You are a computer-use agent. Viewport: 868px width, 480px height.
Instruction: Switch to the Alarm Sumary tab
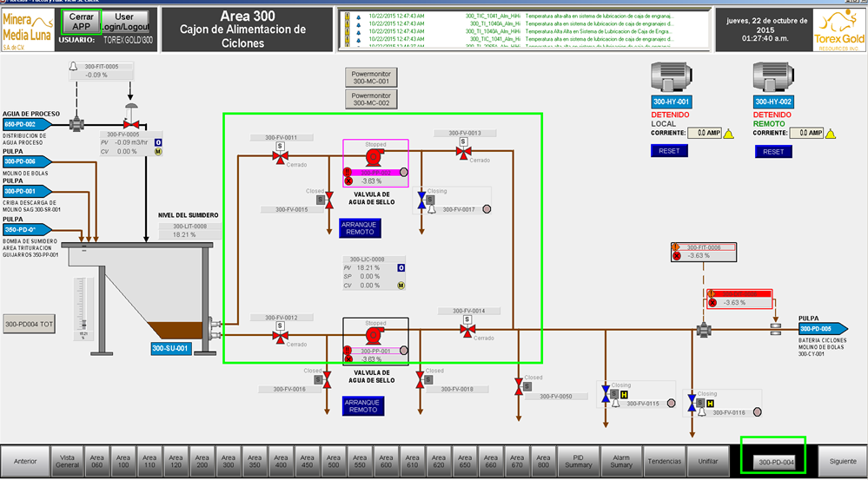(x=620, y=461)
